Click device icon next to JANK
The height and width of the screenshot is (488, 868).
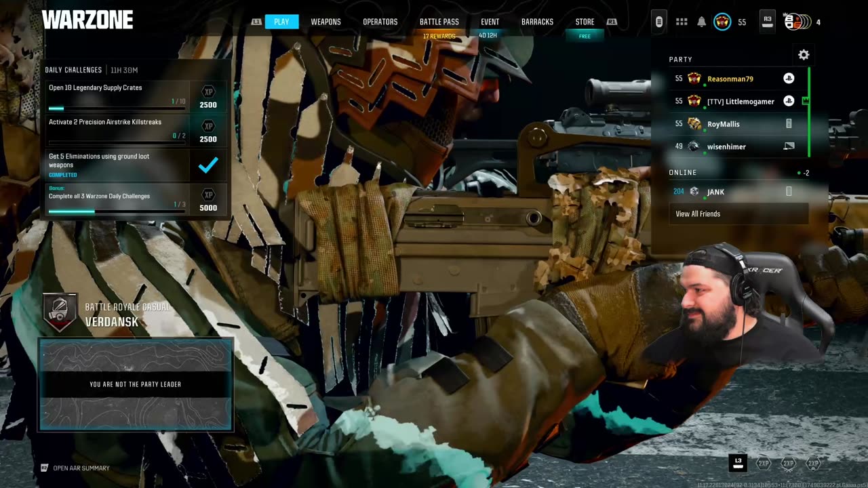[x=789, y=192]
